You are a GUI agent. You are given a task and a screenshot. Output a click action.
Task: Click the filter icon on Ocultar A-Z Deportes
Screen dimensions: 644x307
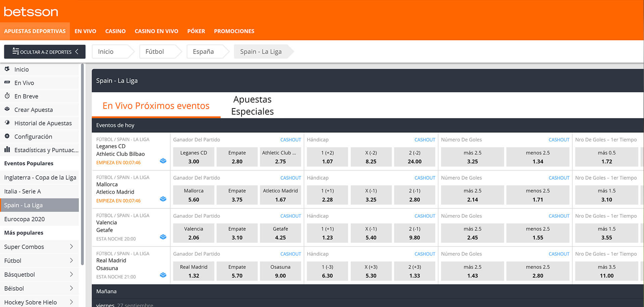[x=15, y=51]
